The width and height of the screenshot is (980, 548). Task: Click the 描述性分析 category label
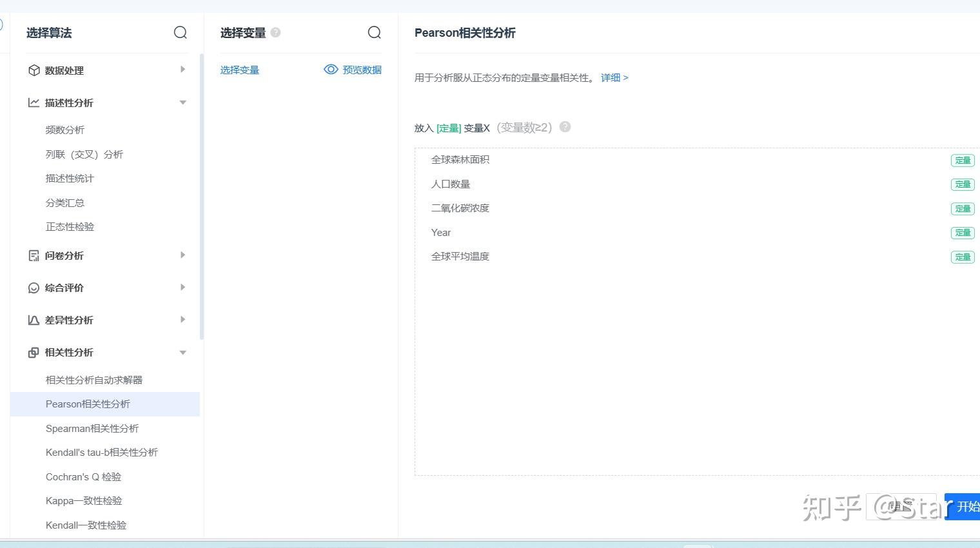69,103
